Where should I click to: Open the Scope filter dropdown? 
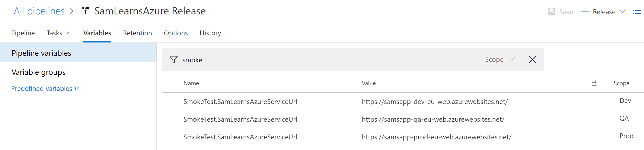coord(500,60)
